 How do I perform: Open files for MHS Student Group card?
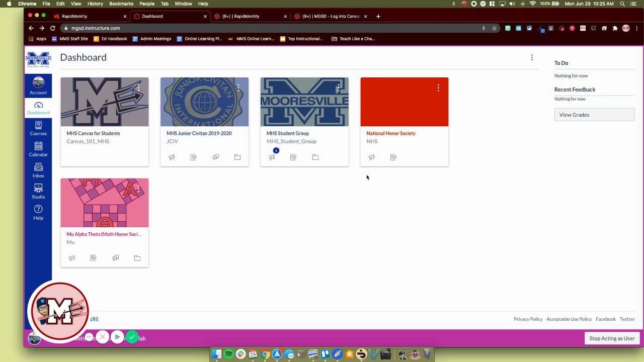[x=315, y=157]
